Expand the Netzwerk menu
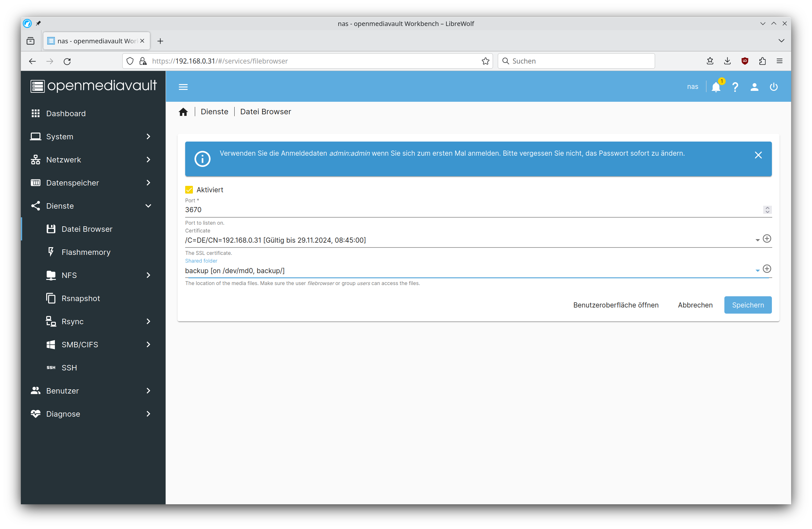Viewport: 812px width, 529px height. pos(93,160)
